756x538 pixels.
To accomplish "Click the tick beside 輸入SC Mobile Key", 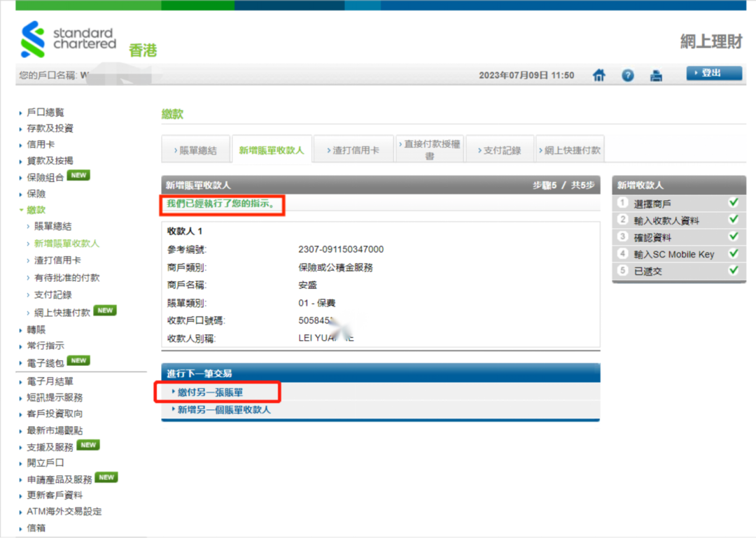I will (x=734, y=253).
